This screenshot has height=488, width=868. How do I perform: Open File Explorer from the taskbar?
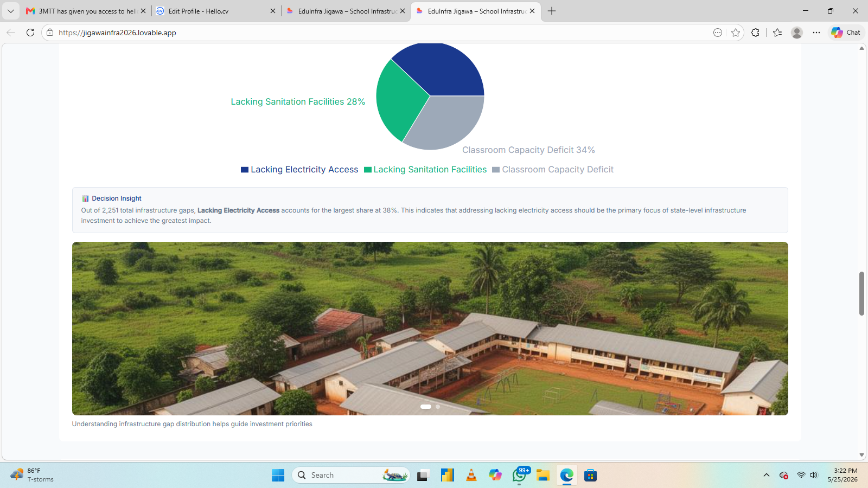[543, 476]
